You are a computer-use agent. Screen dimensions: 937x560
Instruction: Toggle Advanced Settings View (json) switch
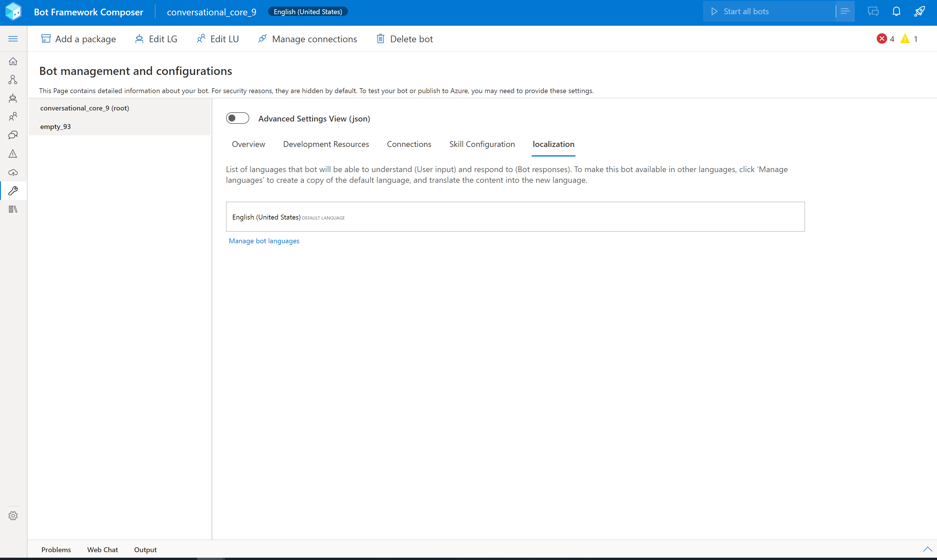tap(237, 119)
